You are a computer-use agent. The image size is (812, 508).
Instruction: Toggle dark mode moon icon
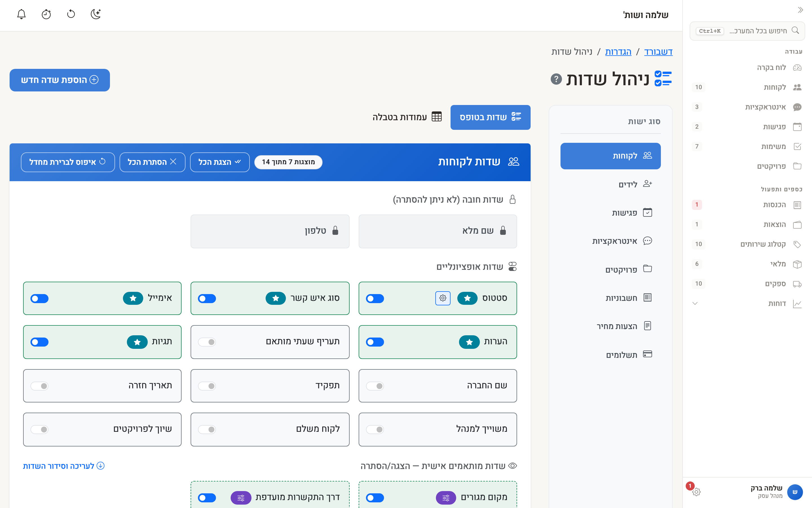click(96, 14)
